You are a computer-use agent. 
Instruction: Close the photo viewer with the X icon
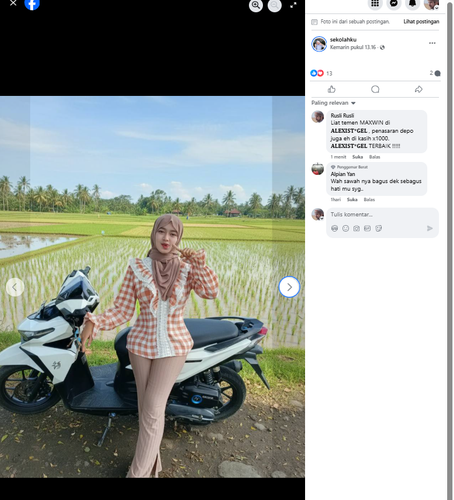coord(13,3)
